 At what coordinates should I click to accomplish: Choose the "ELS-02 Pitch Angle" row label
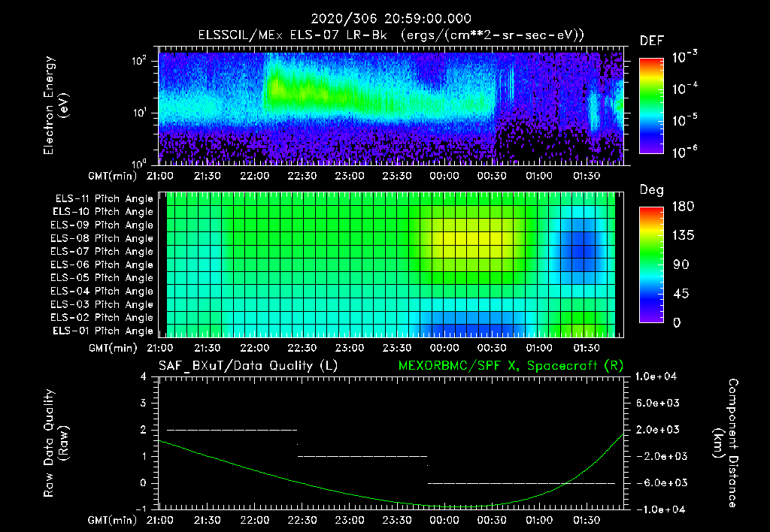(x=102, y=318)
